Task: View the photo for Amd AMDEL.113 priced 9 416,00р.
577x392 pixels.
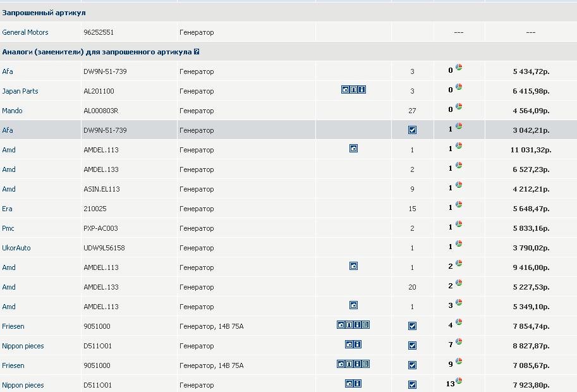Action: tap(354, 266)
